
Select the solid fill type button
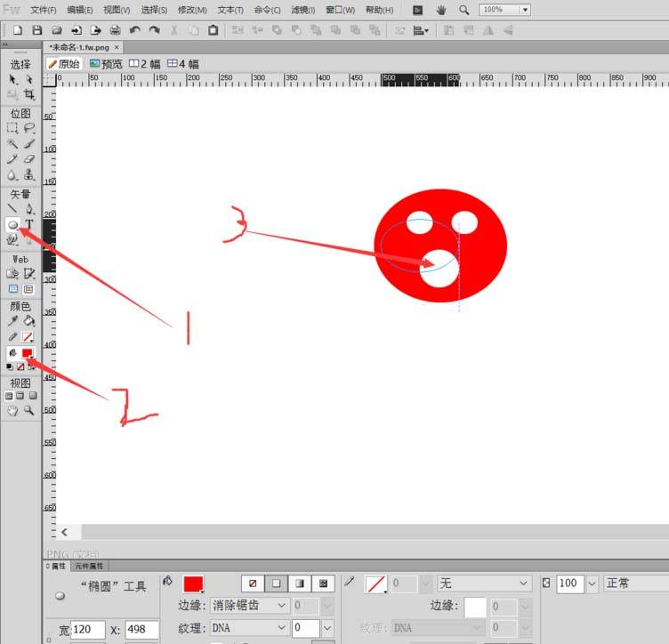pos(276,584)
